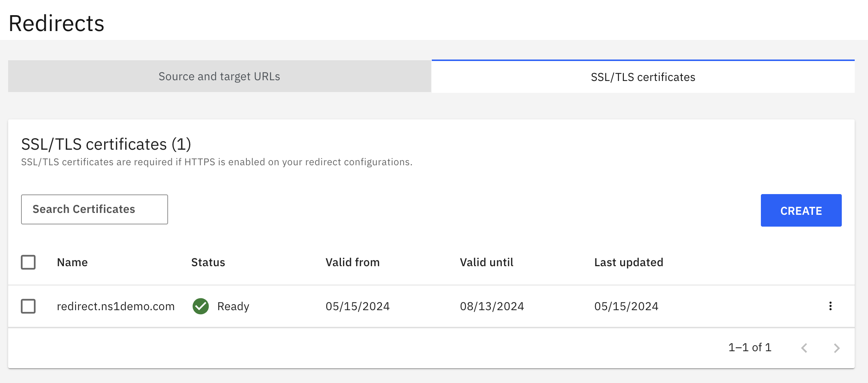Click the 1–1 of 1 pagination text
The width and height of the screenshot is (868, 383).
click(750, 348)
